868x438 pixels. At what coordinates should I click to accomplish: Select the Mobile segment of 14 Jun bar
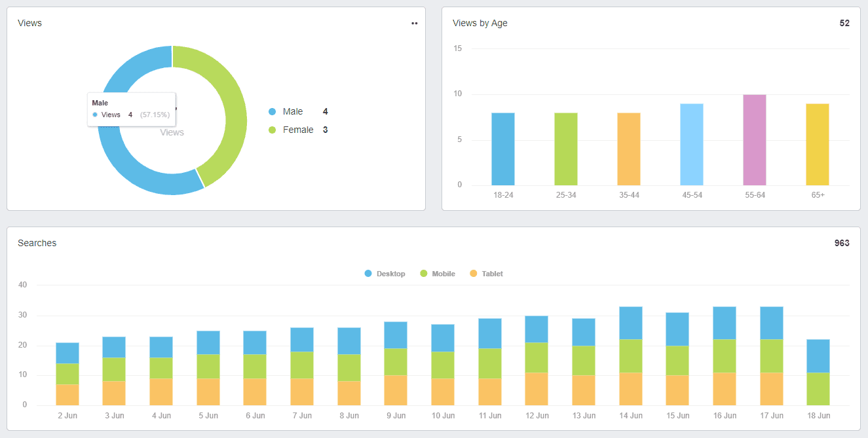coord(630,356)
